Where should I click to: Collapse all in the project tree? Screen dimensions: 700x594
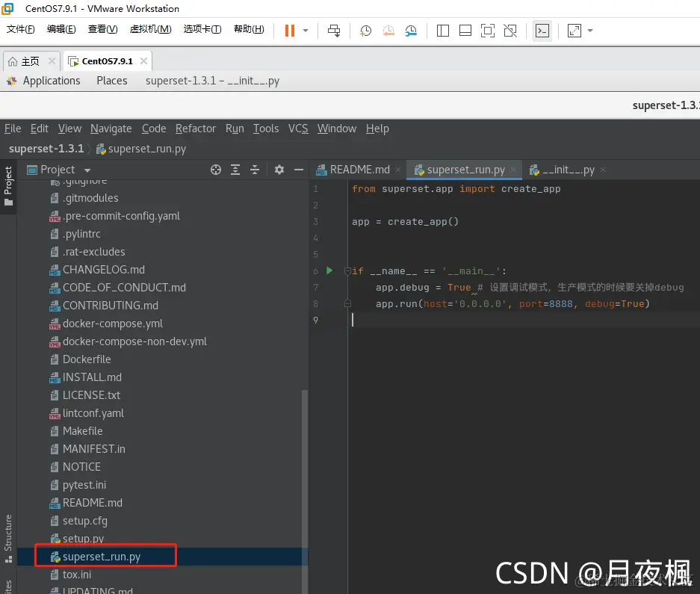point(255,170)
